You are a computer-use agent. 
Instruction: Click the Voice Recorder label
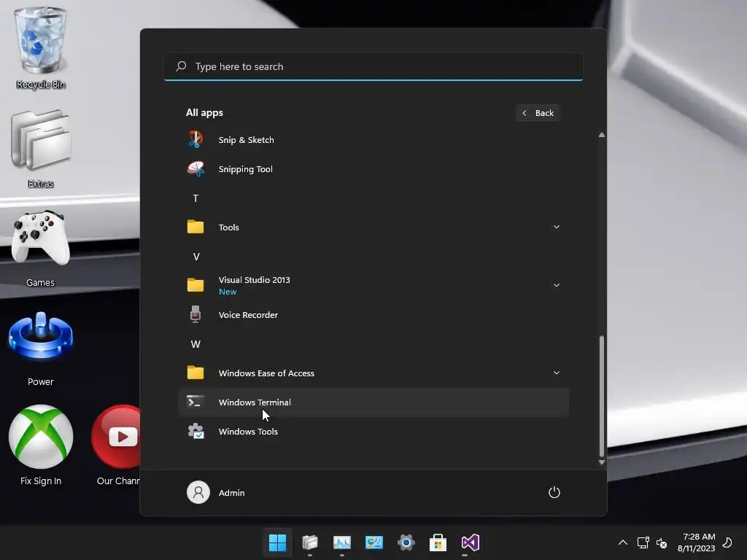(248, 315)
